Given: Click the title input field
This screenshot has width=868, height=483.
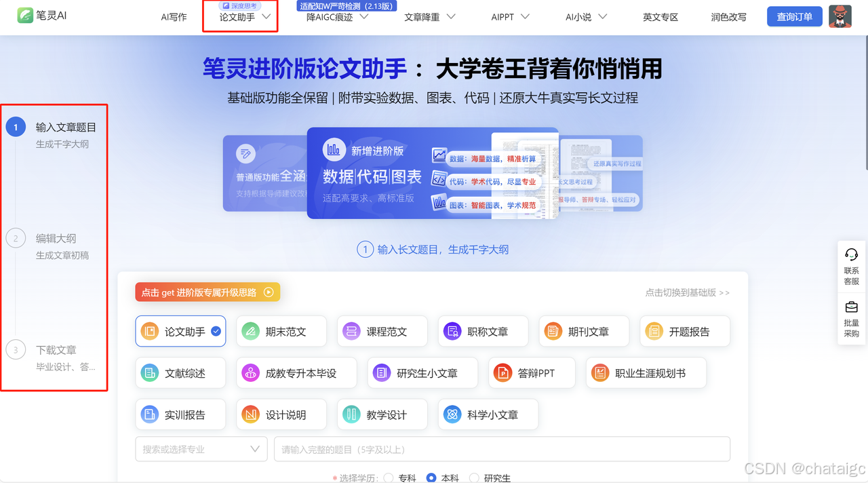Looking at the screenshot, I should pyautogui.click(x=502, y=449).
